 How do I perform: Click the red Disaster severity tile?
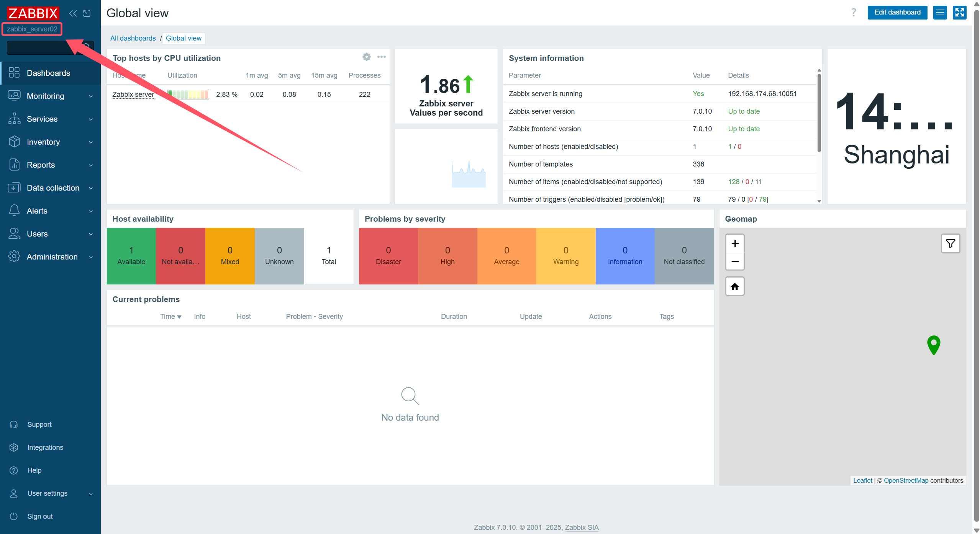(x=388, y=256)
